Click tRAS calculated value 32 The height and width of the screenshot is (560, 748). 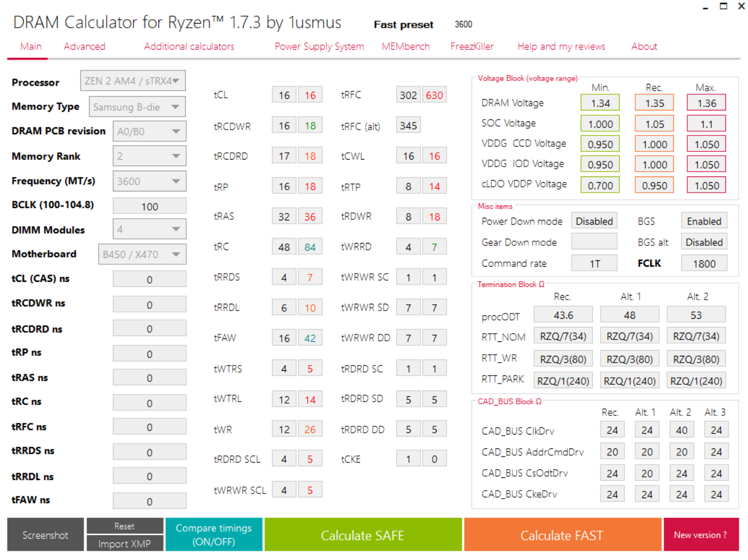tap(284, 216)
